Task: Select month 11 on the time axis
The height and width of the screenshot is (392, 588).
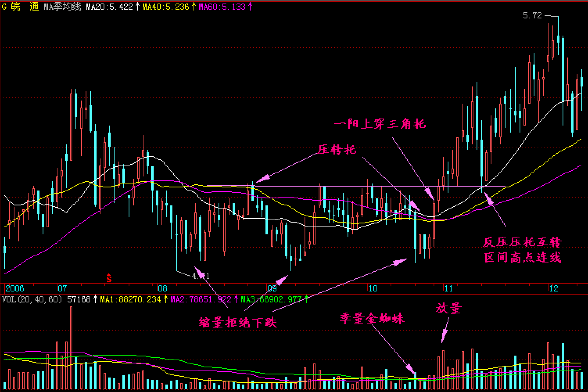Action: pyautogui.click(x=448, y=288)
